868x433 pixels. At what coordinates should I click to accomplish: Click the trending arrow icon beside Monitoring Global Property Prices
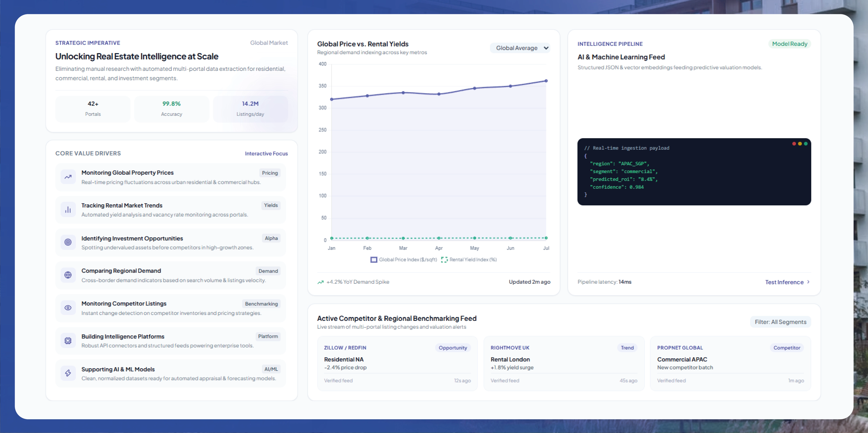(68, 177)
